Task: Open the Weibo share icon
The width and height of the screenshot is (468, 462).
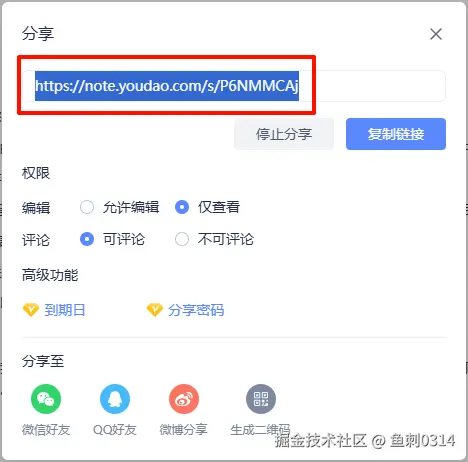Action: coord(184,399)
